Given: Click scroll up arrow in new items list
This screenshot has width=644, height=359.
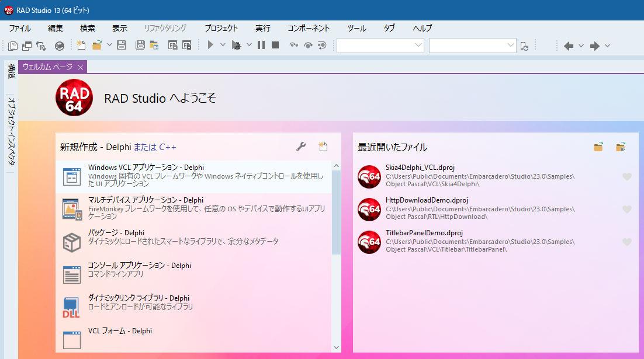Looking at the screenshot, I should pos(337,166).
